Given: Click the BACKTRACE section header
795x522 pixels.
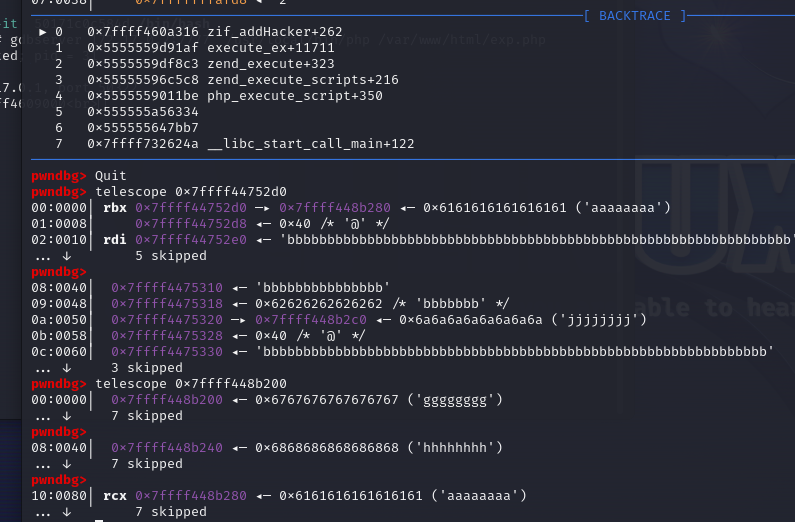Looking at the screenshot, I should 642,16.
